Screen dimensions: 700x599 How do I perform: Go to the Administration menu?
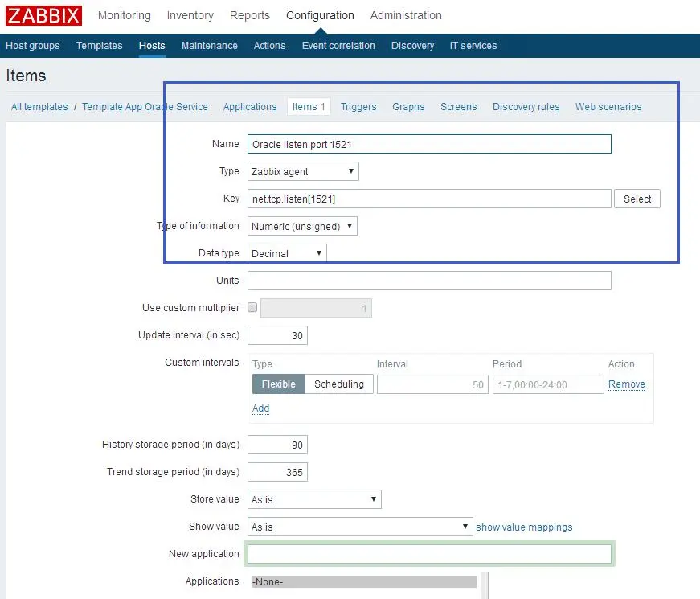[x=406, y=15]
